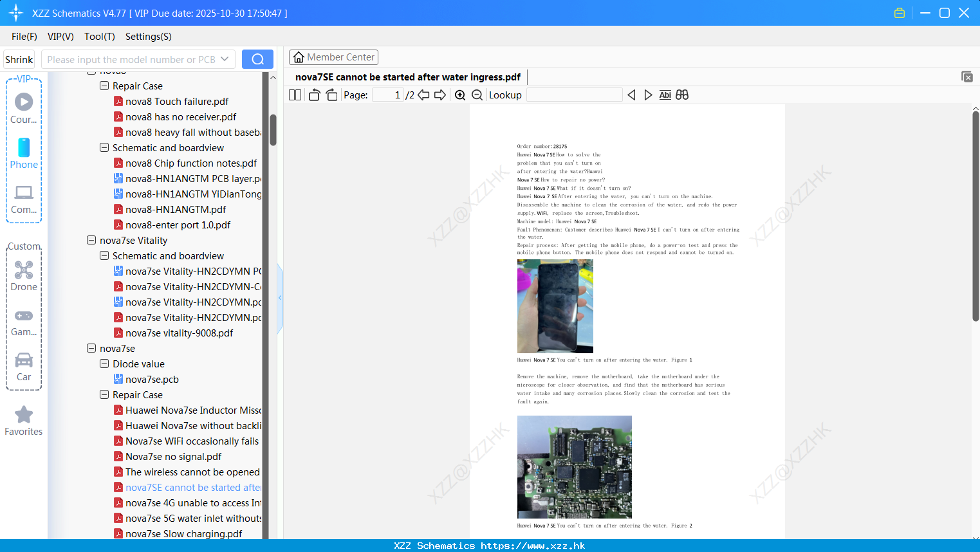This screenshot has width=980, height=552.
Task: Collapse nova7se Vitality node
Action: [x=91, y=240]
